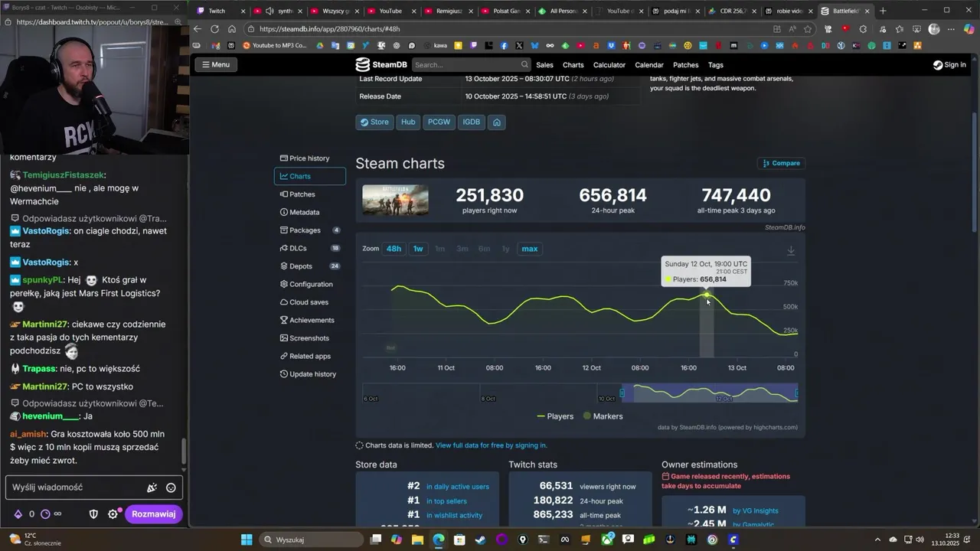980x551 pixels.
Task: Open 'in top sellers' link
Action: [x=446, y=501]
